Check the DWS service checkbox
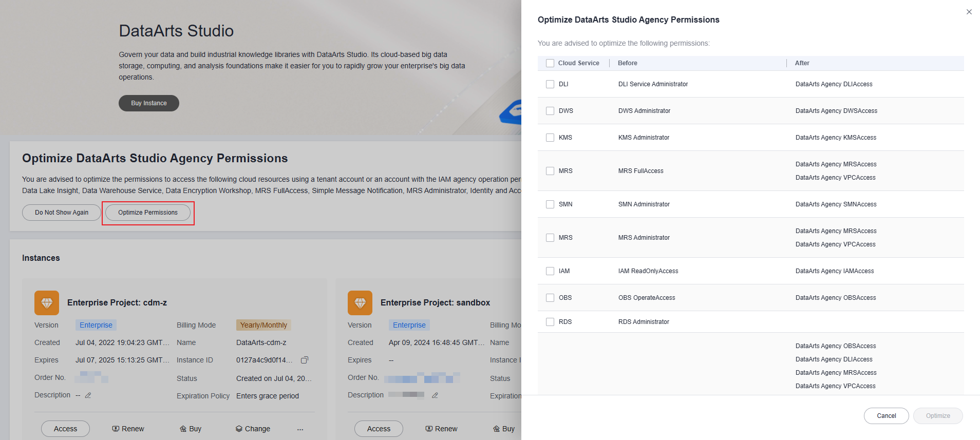Image resolution: width=980 pixels, height=440 pixels. (550, 111)
